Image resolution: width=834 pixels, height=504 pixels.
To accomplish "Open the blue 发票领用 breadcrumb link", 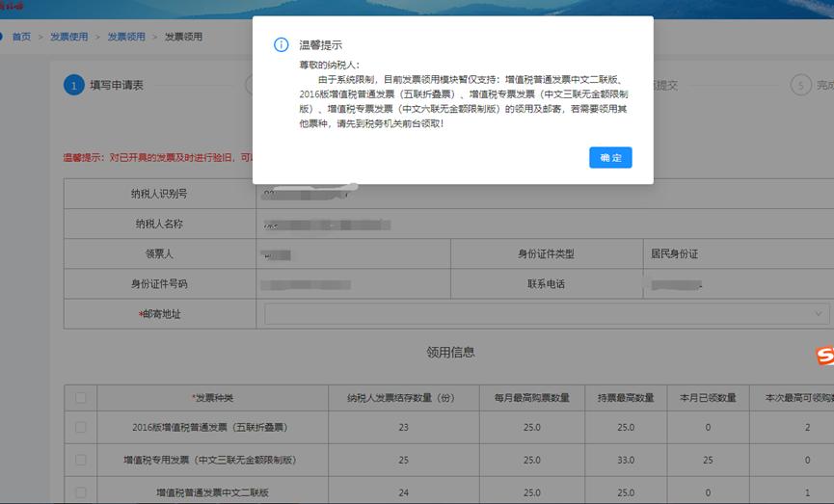I will click(x=126, y=37).
